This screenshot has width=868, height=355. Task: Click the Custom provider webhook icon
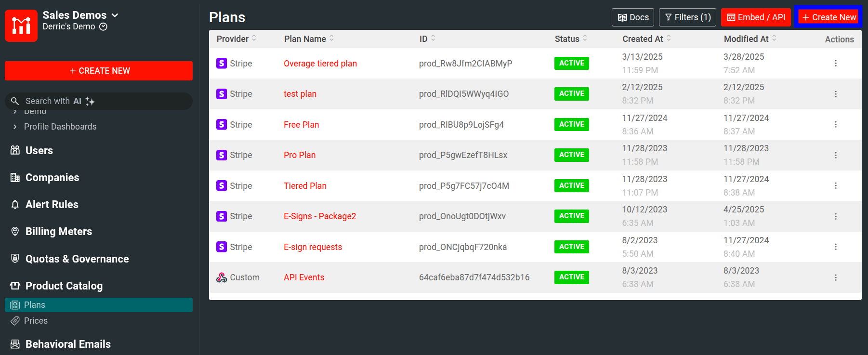click(x=222, y=277)
